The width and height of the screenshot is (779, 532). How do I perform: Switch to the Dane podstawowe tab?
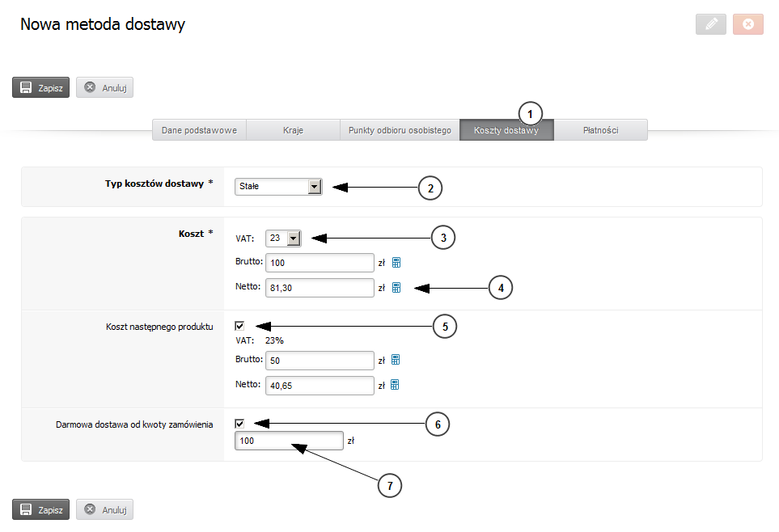[x=199, y=130]
